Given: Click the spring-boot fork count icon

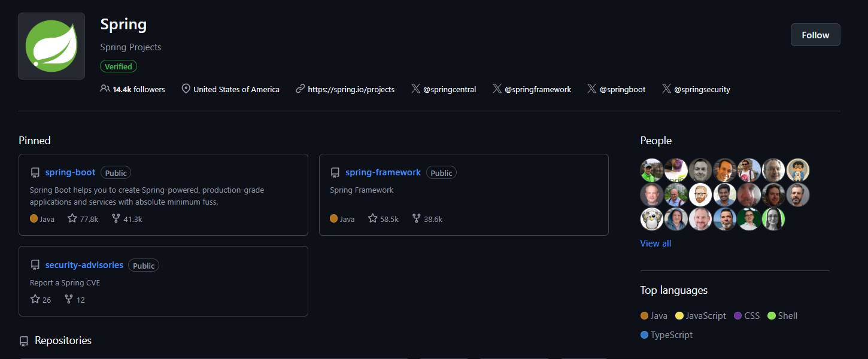Looking at the screenshot, I should pos(116,218).
